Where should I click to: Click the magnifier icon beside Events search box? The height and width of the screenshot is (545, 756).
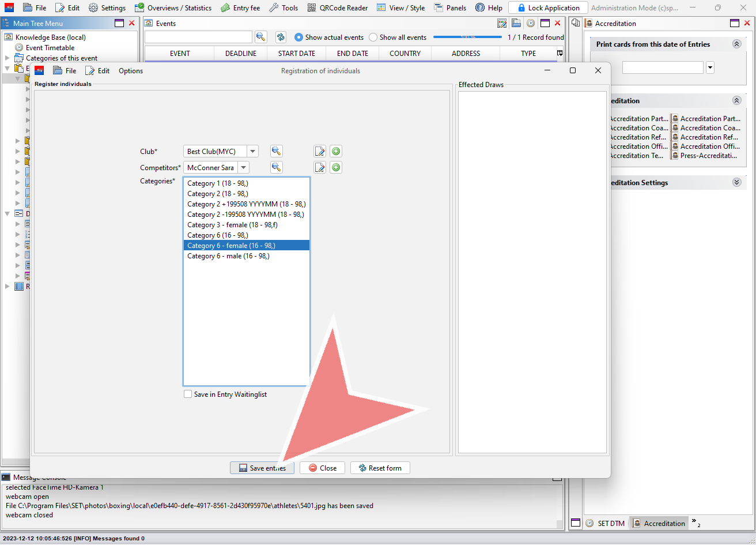261,37
